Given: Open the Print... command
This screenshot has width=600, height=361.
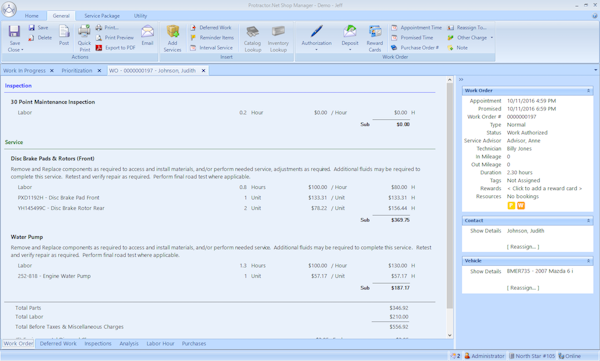Looking at the screenshot, I should 107,28.
